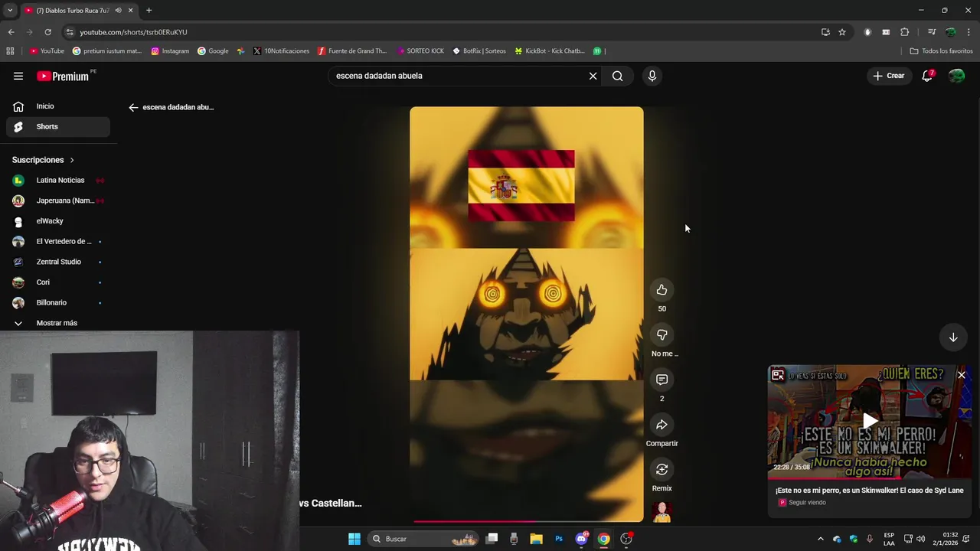Dislike the Short with thumbs down
The height and width of the screenshot is (551, 980).
[661, 334]
